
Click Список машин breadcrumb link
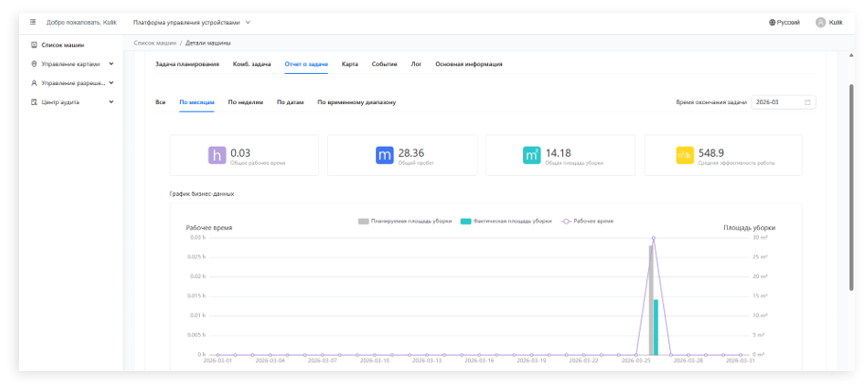tap(155, 43)
